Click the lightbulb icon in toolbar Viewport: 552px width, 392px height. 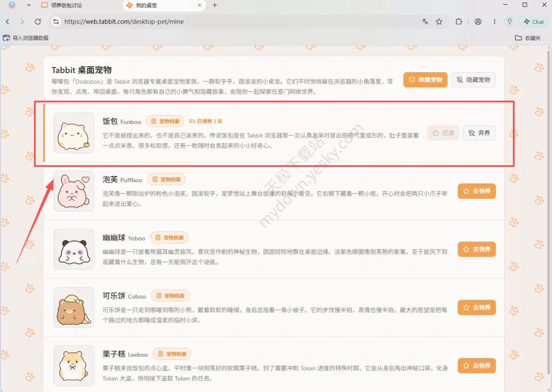coord(509,22)
